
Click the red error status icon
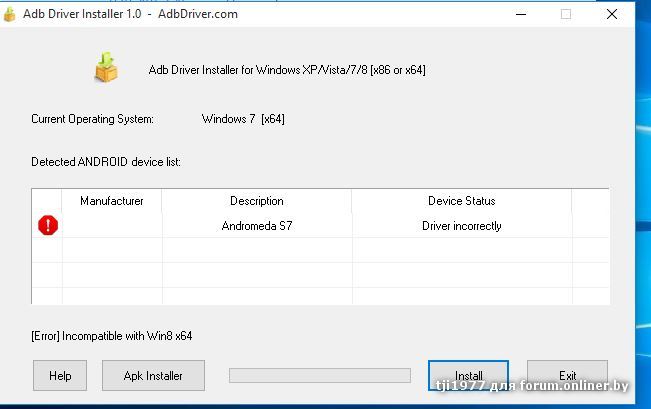click(48, 226)
